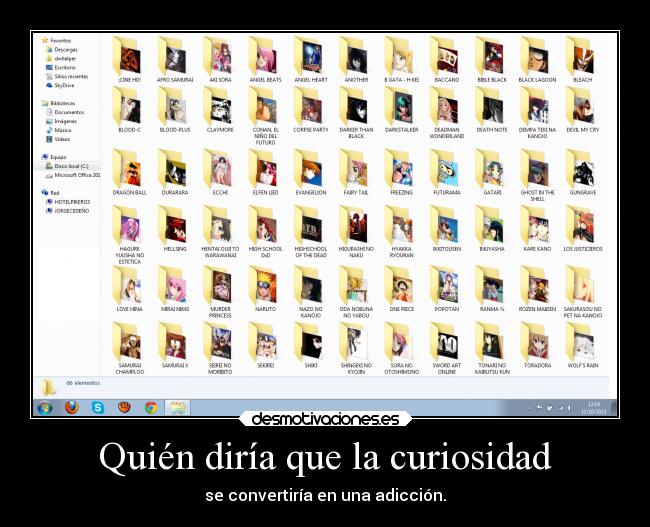Open the MIRAI NIKKI folder

point(175,289)
